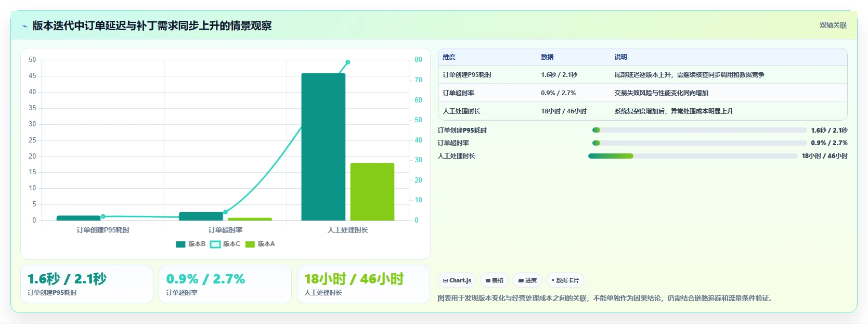Click the green 版本A bar for 人工处理时长
The height and width of the screenshot is (324, 868).
coord(372,192)
